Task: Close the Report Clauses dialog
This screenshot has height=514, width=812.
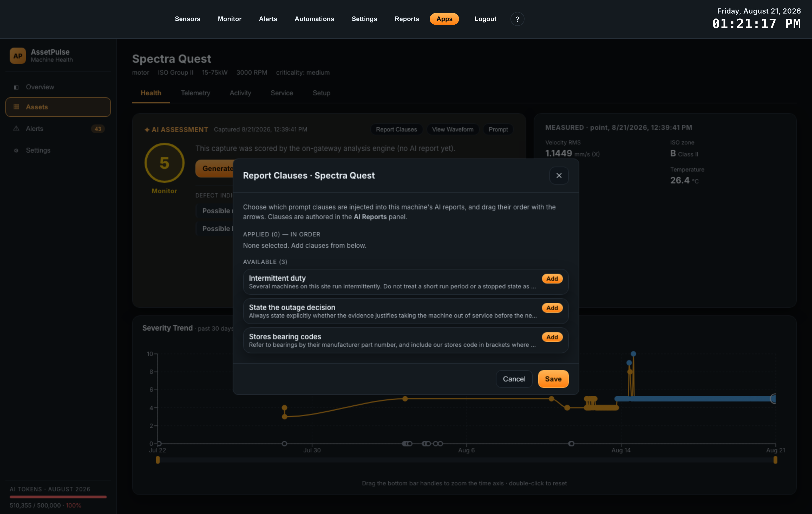Action: pyautogui.click(x=559, y=176)
